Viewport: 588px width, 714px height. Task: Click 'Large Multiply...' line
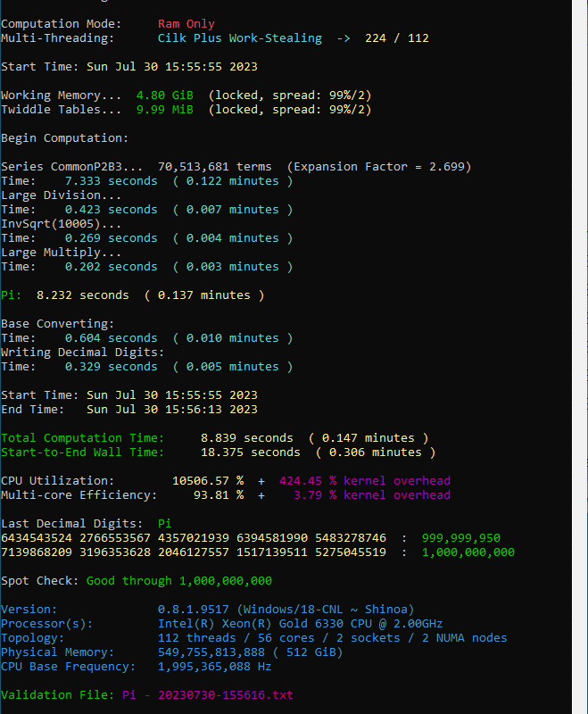[x=61, y=253]
